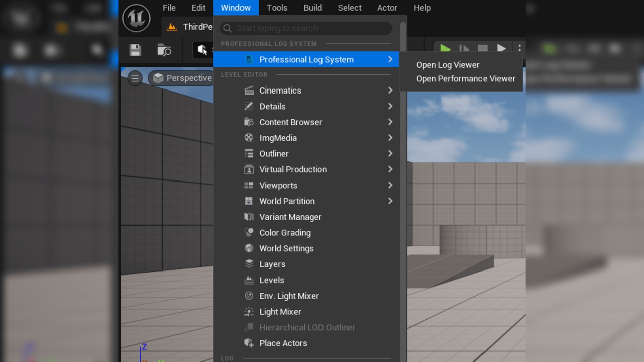Viewport: 644px width, 362px height.
Task: Open the Actor menu
Action: coord(387,8)
